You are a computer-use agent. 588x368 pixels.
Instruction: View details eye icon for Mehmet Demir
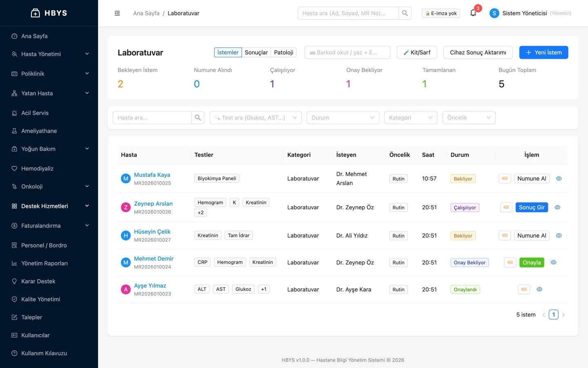(554, 263)
